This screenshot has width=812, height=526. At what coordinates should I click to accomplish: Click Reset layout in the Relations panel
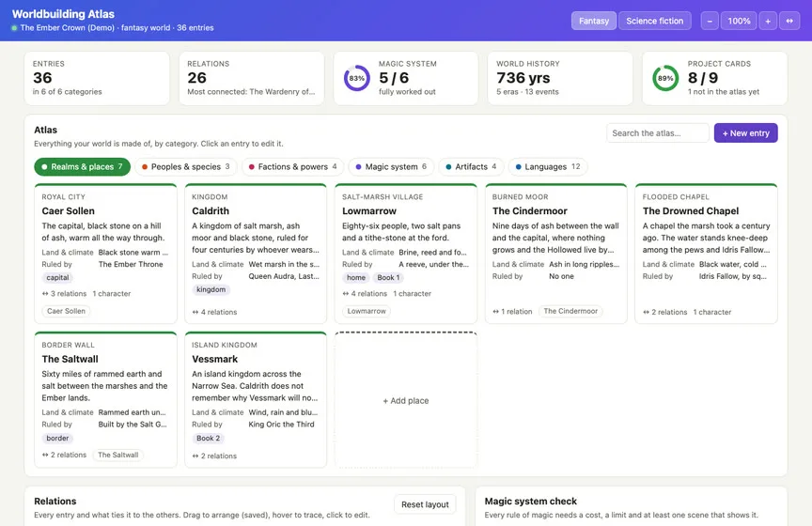(425, 504)
